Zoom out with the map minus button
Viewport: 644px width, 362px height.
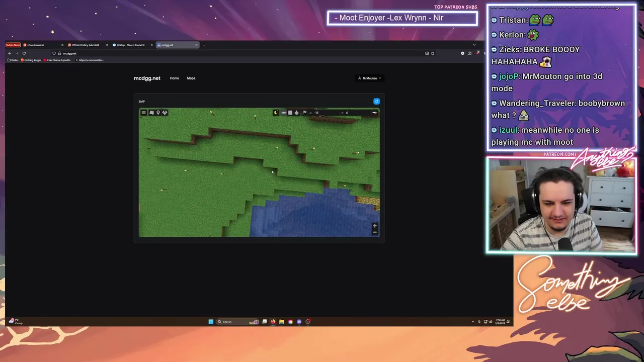click(x=374, y=232)
